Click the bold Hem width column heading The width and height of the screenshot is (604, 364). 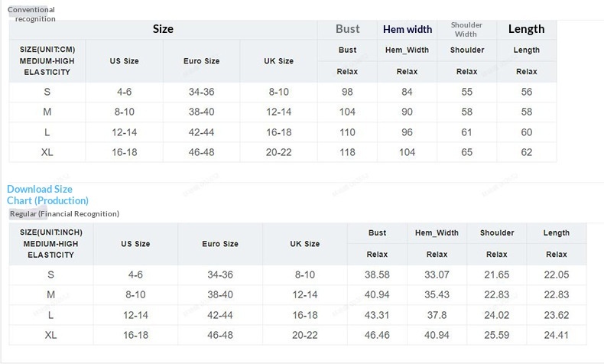click(408, 30)
